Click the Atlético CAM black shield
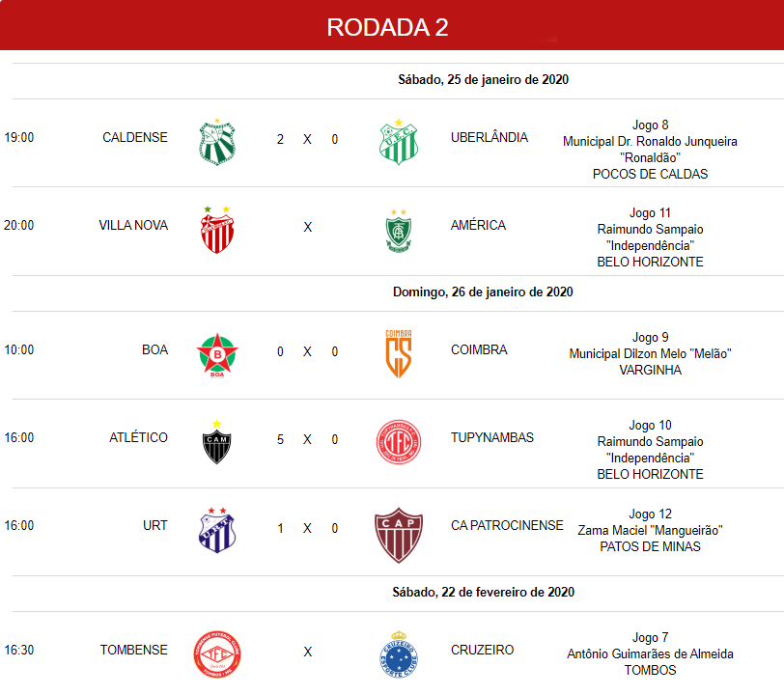Image resolution: width=784 pixels, height=695 pixels. click(x=216, y=442)
